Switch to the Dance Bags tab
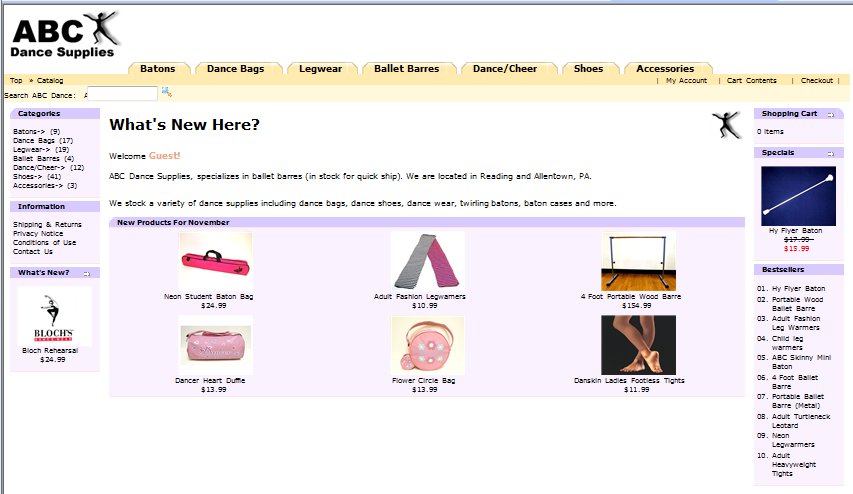853x494 pixels. pyautogui.click(x=235, y=69)
